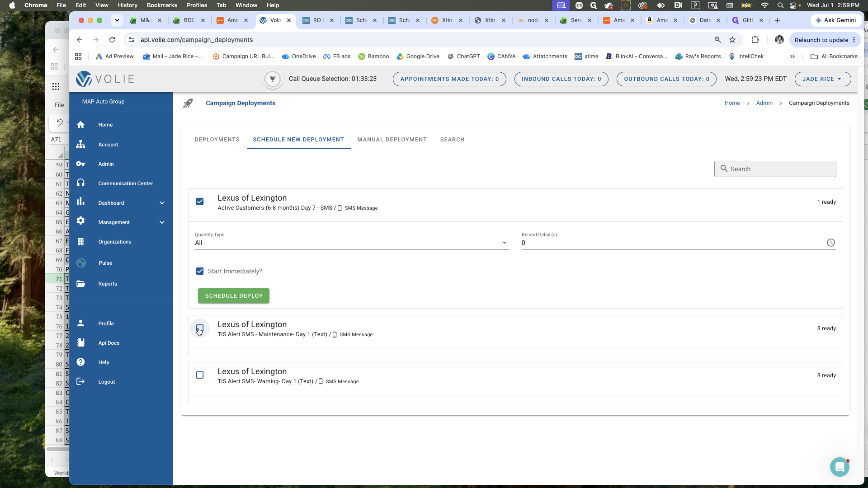This screenshot has height=488, width=868.
Task: Expand the Dashboard submenu chevron
Action: coord(162,203)
